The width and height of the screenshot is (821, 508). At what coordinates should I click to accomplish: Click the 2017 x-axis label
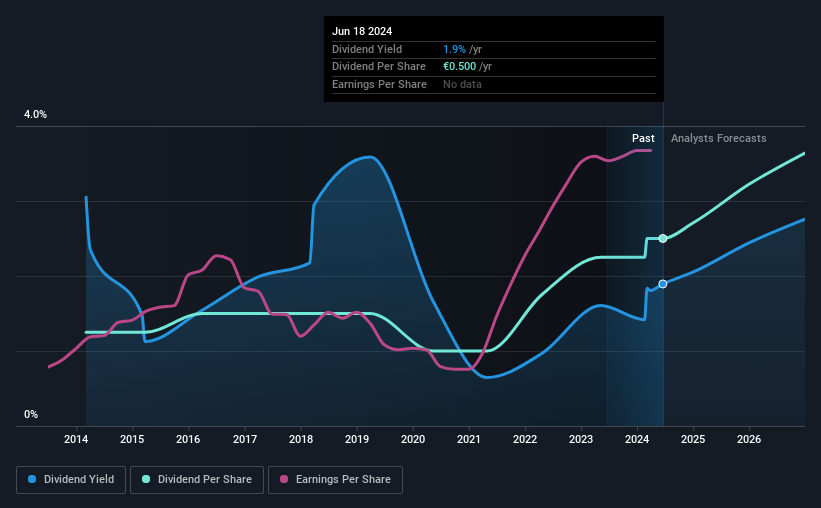coord(245,439)
